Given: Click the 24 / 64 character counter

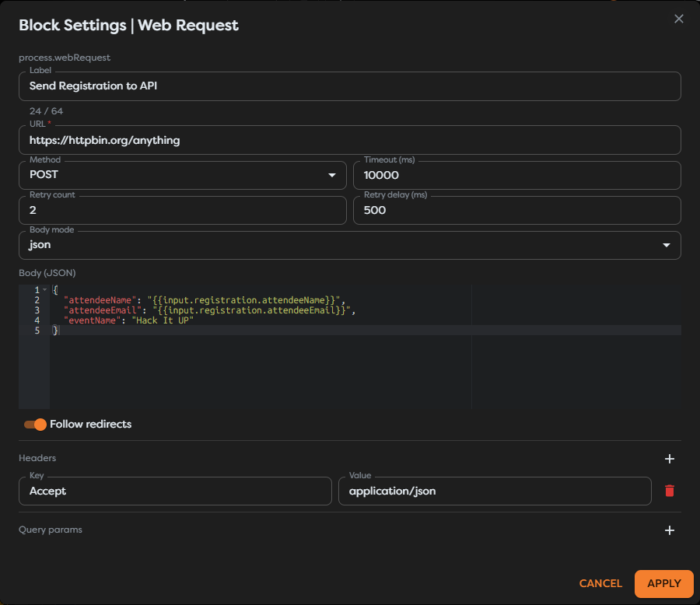Looking at the screenshot, I should tap(46, 111).
